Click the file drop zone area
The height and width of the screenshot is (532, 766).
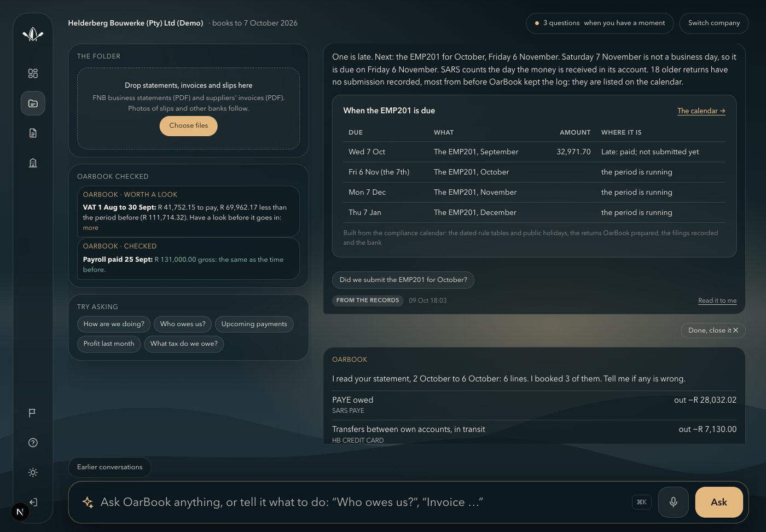click(188, 108)
